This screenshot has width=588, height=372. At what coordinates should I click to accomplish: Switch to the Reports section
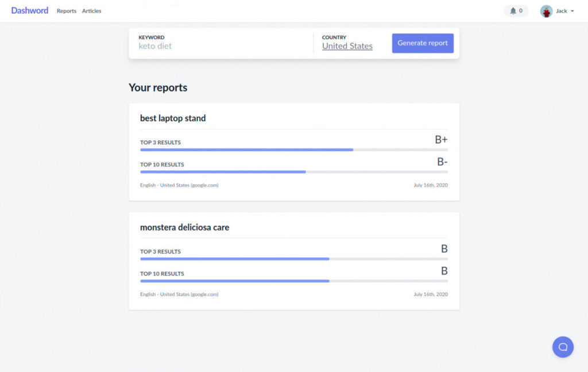[x=66, y=11]
